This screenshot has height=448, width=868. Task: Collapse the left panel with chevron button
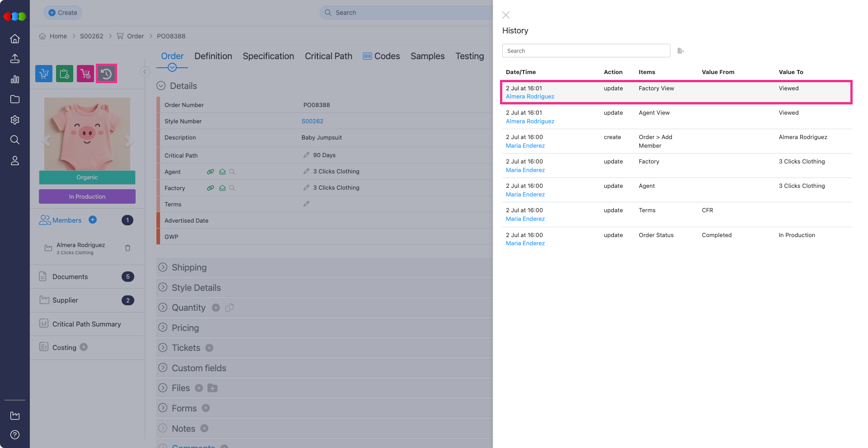(x=145, y=72)
